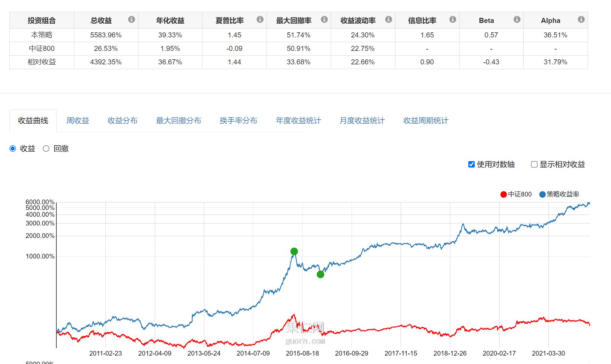Click info icon beside 信息比率 header
This screenshot has height=364, width=611.
453,20
